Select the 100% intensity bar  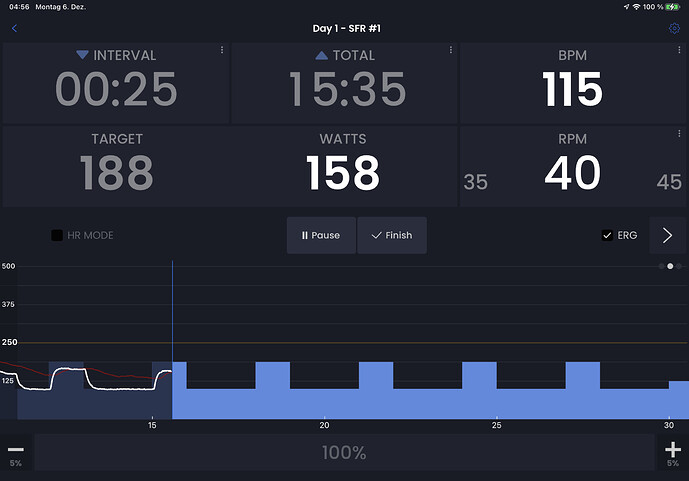pyautogui.click(x=344, y=452)
